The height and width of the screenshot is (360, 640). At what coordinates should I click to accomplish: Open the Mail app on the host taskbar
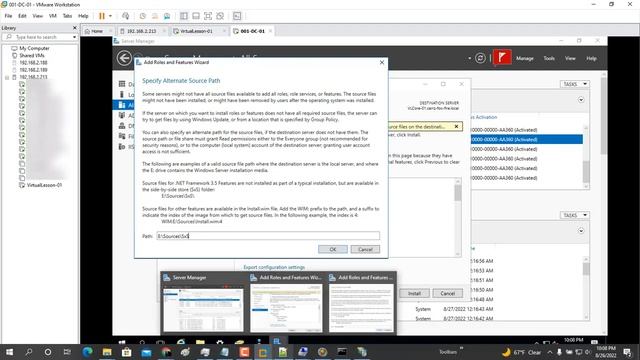click(146, 352)
